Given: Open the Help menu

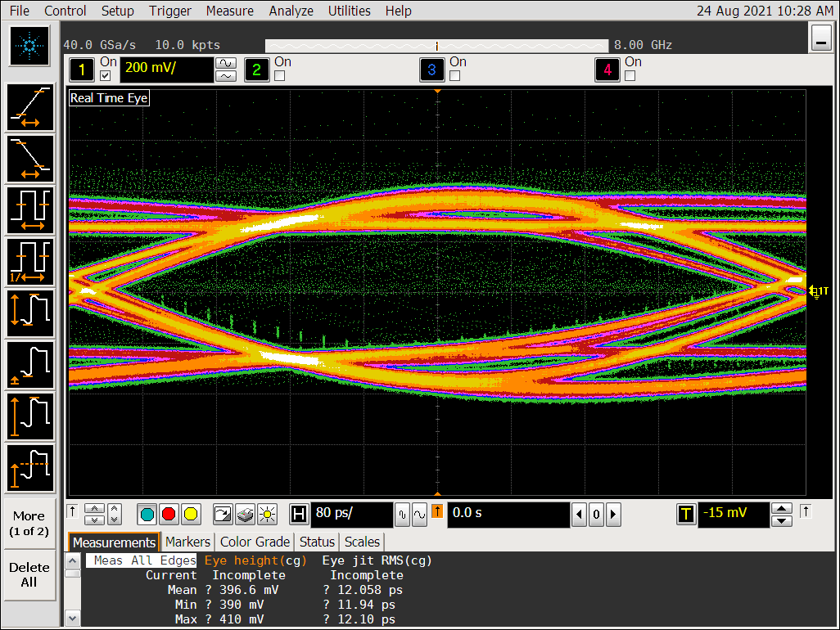Looking at the screenshot, I should (398, 11).
